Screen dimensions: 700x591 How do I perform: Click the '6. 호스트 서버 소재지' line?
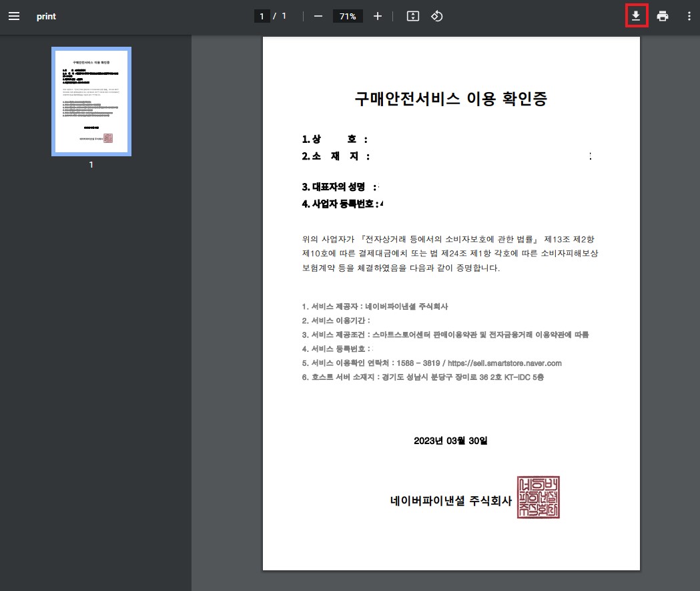coord(423,377)
